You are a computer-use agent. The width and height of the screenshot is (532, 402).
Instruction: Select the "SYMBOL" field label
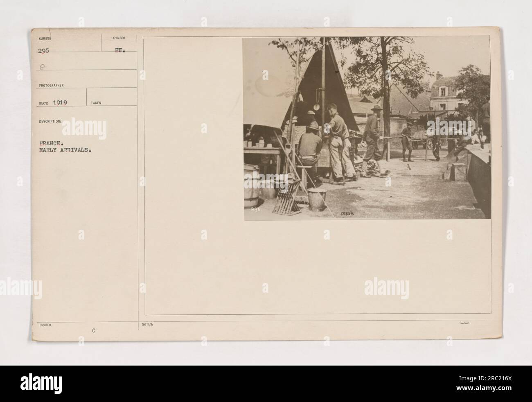(119, 38)
